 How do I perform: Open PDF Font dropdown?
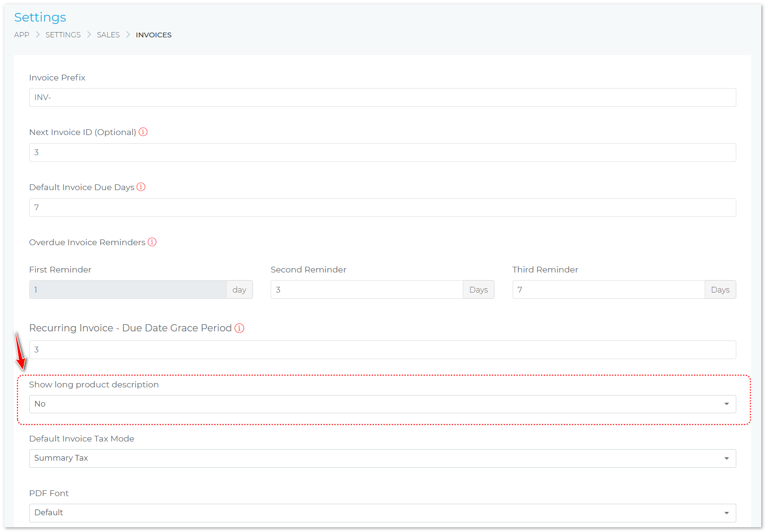pos(382,513)
